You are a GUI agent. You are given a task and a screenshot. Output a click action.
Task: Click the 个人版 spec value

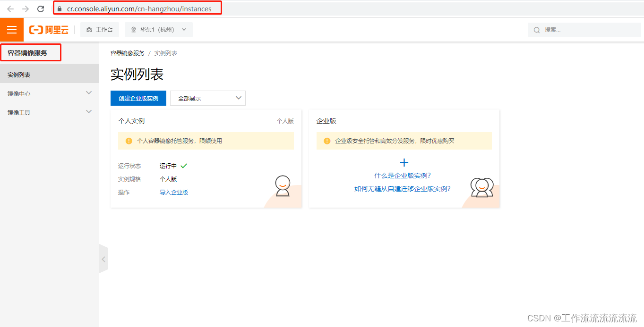pyautogui.click(x=168, y=179)
